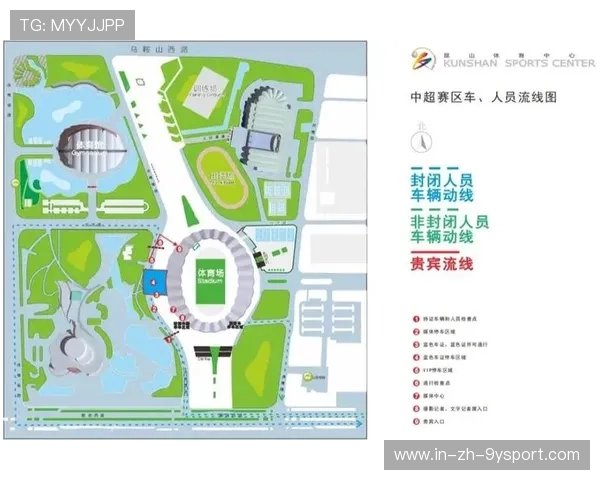This screenshot has height=480, width=600.
Task: Click legend number 8 circle
Action: pos(416,408)
